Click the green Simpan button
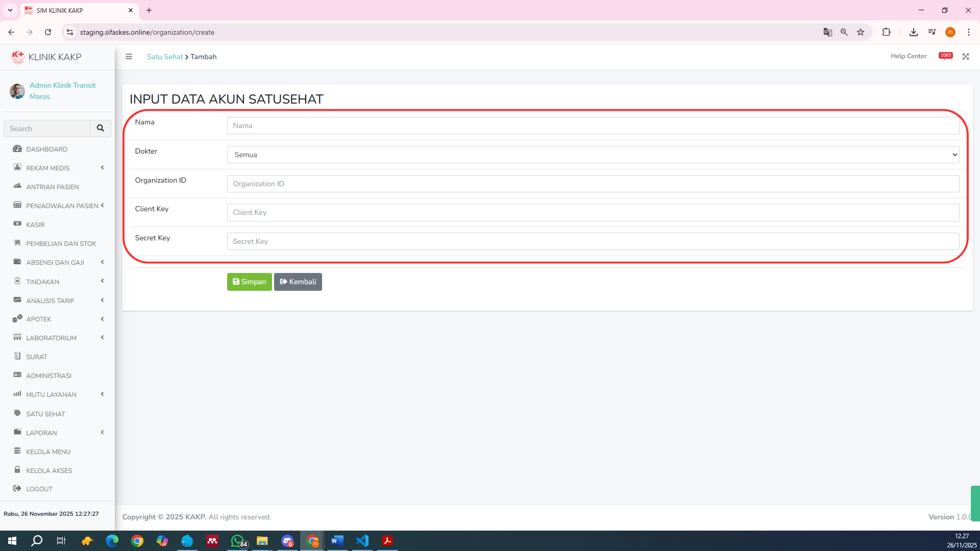The width and height of the screenshot is (980, 551). [249, 282]
